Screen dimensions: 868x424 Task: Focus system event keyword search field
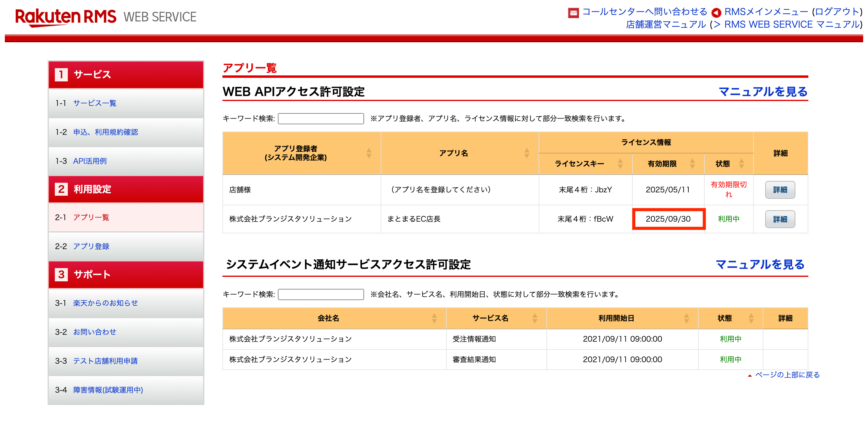point(321,294)
